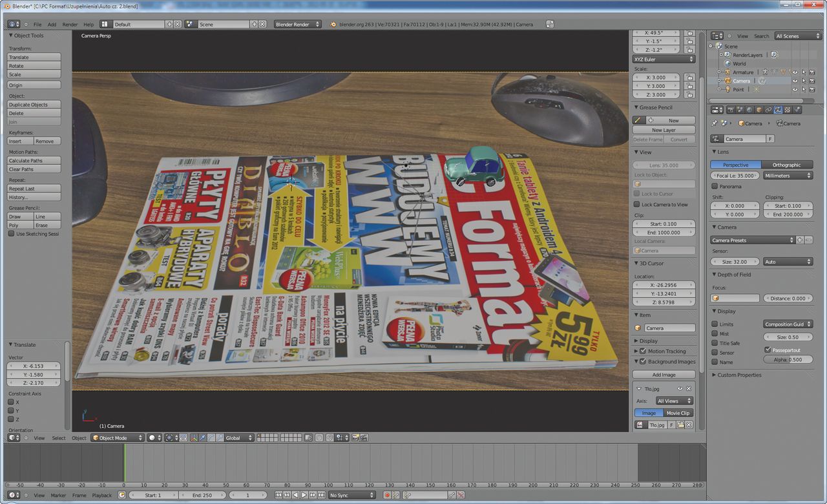Toggle Camera visibility eye in outliner

795,81
